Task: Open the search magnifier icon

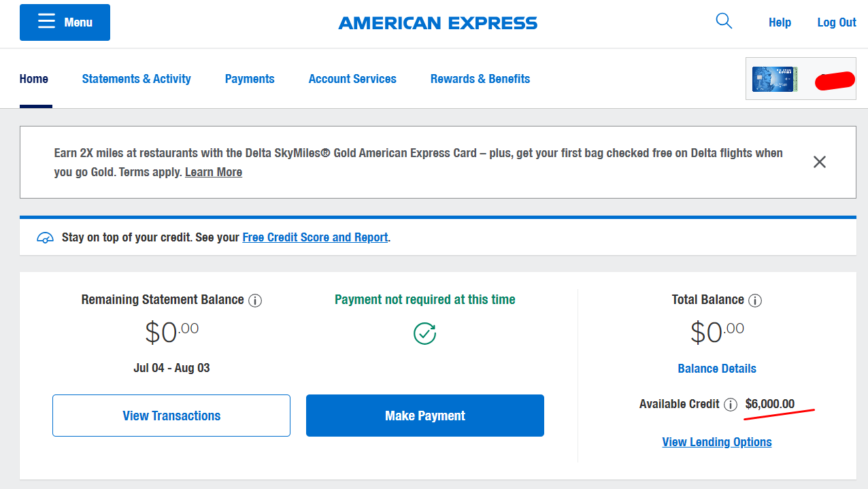Action: [724, 22]
